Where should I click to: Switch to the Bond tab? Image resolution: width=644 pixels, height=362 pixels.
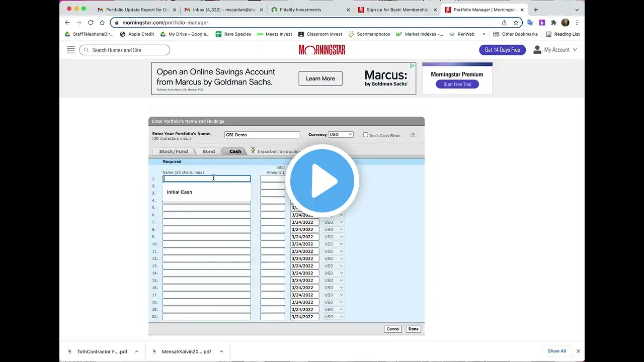209,151
